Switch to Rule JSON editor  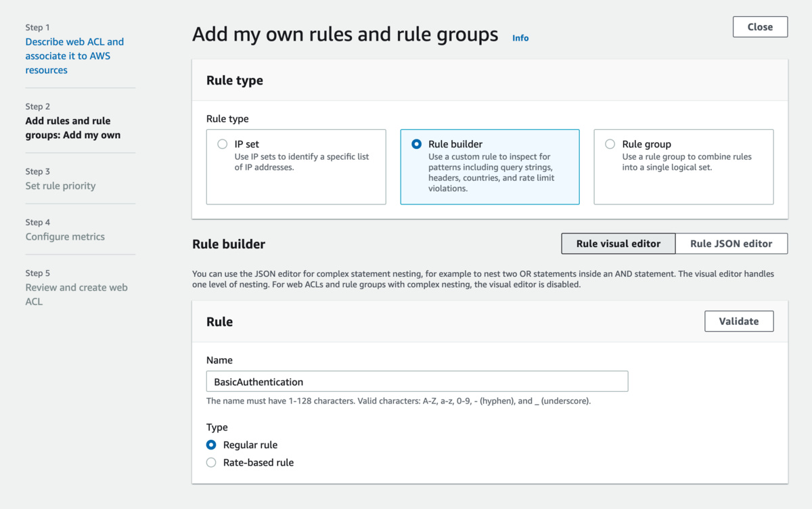pyautogui.click(x=731, y=244)
